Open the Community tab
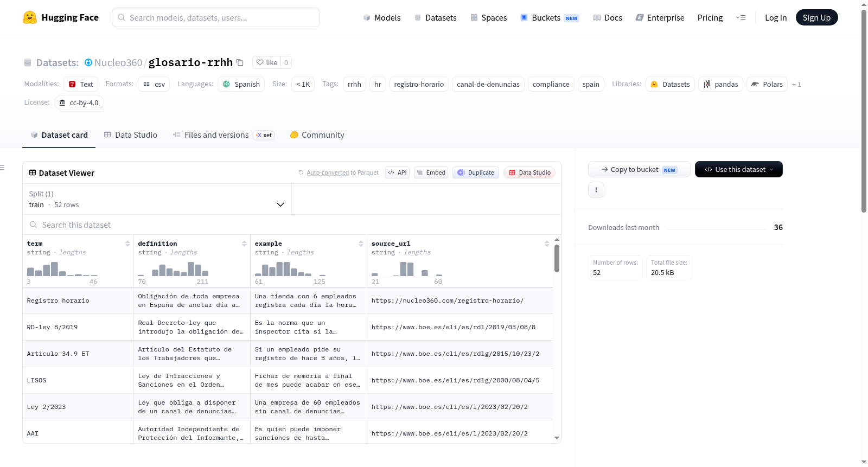The height and width of the screenshot is (467, 868). click(x=317, y=135)
